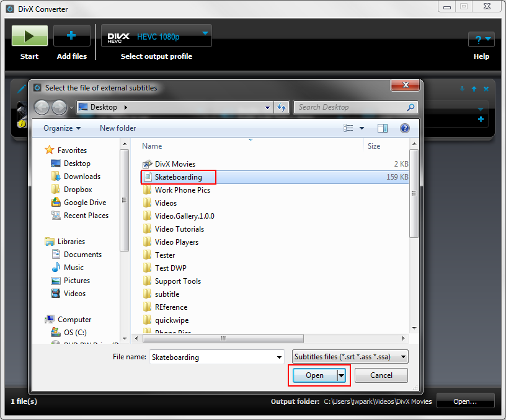Viewport: 506px width, 420px height.
Task: Open the Organize menu
Action: point(60,128)
